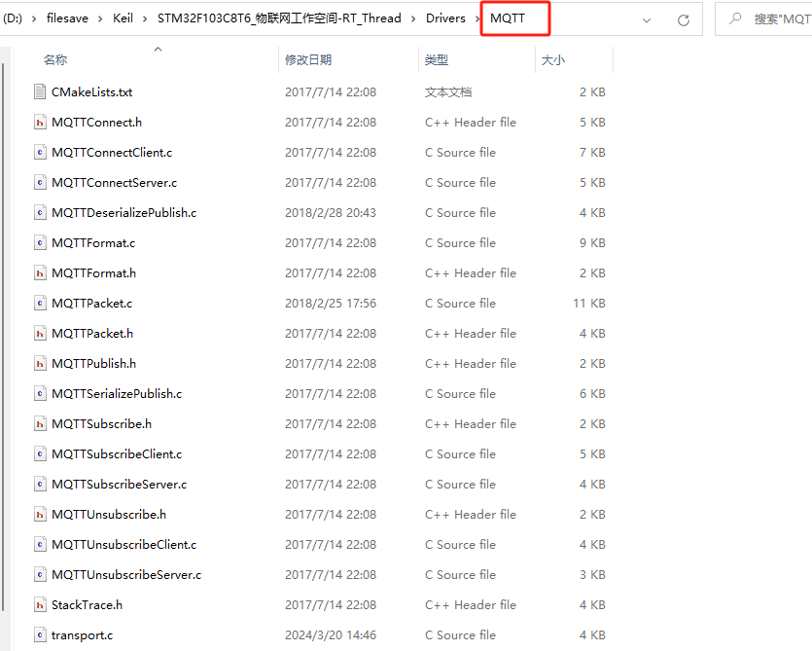Expand the chevron after Keil in path
This screenshot has width=812, height=651.
[145, 18]
